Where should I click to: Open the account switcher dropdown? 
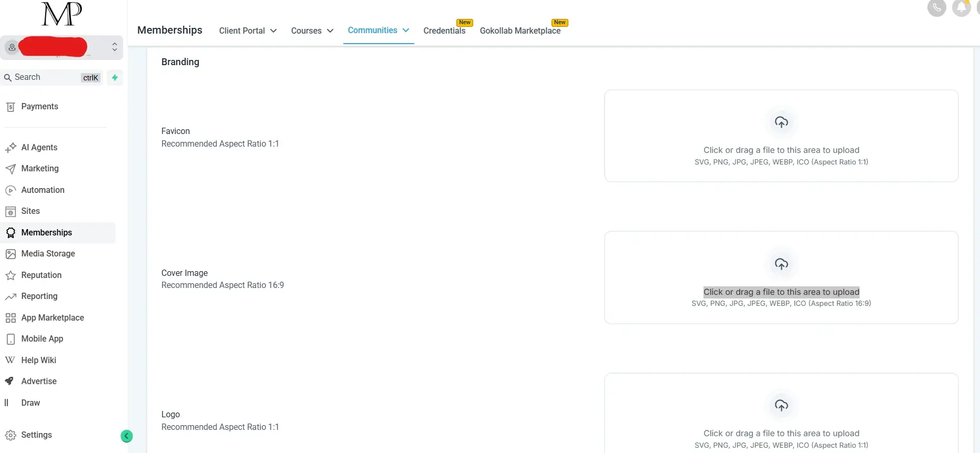tap(62, 47)
